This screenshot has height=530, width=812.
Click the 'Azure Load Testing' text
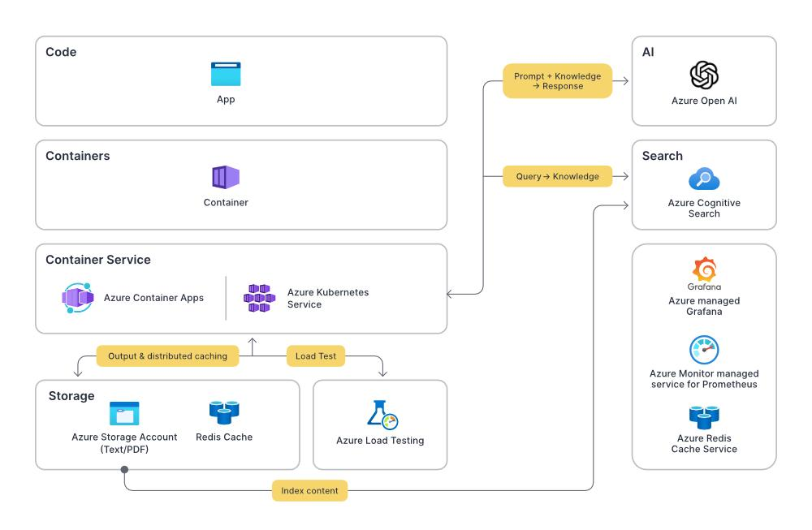pyautogui.click(x=380, y=441)
